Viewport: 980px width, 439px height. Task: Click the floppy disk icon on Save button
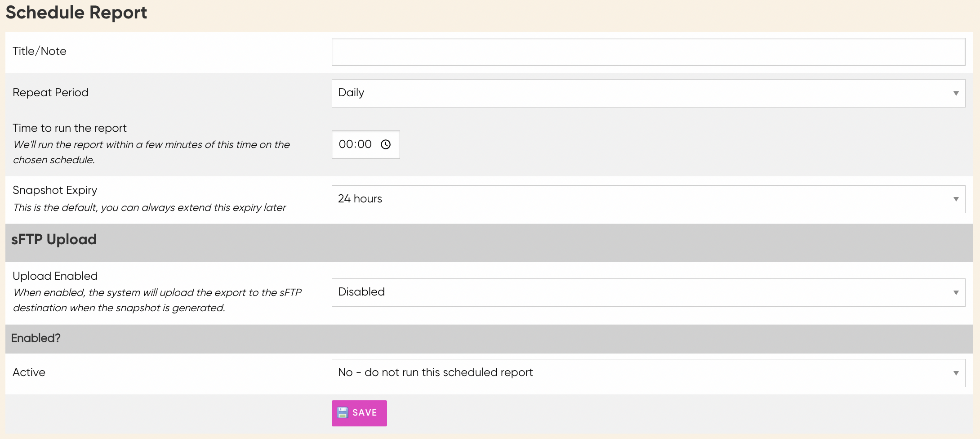(343, 412)
